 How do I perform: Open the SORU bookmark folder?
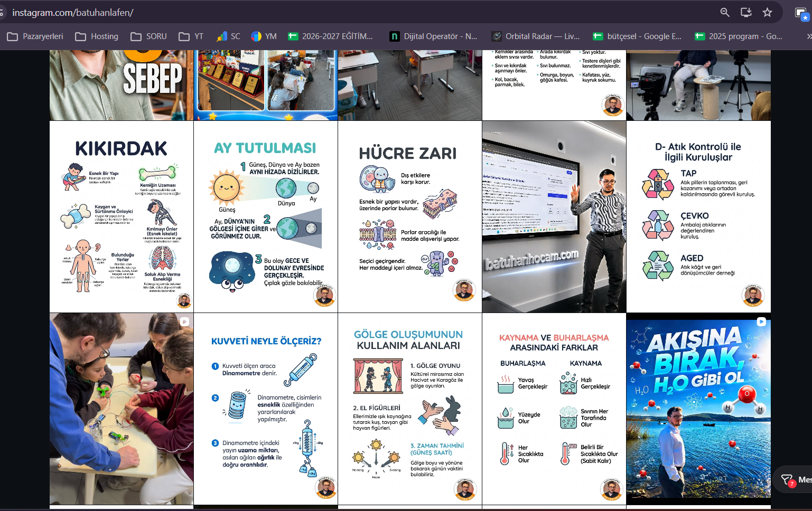(148, 36)
